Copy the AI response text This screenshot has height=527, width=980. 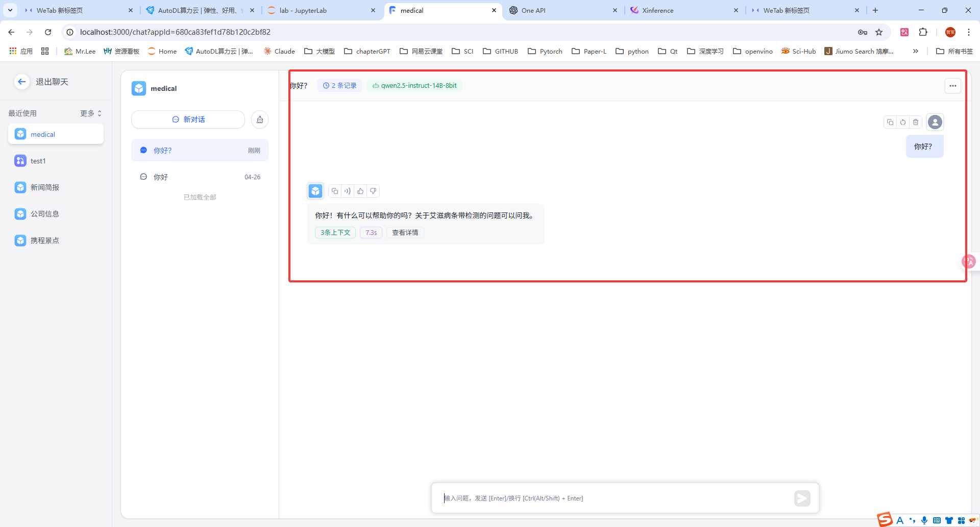[335, 191]
